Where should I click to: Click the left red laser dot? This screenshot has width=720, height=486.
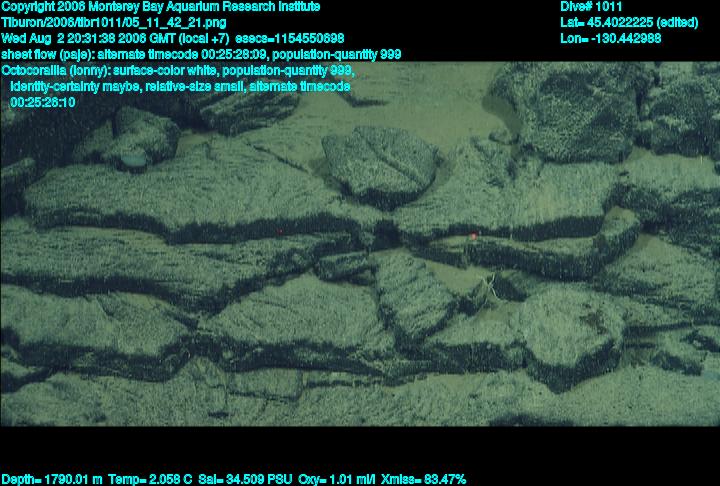[x=279, y=232]
